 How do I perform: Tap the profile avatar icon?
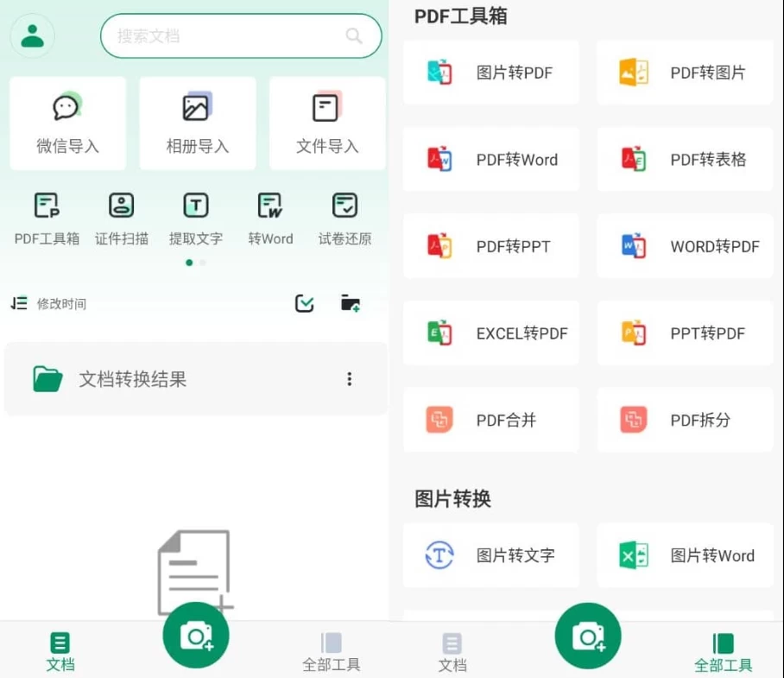coord(31,36)
